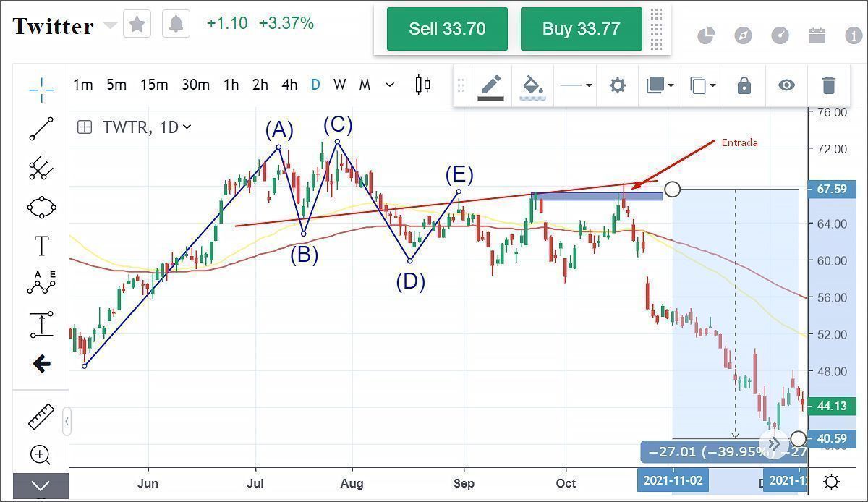Select the M monthly timeframe

tap(365, 85)
